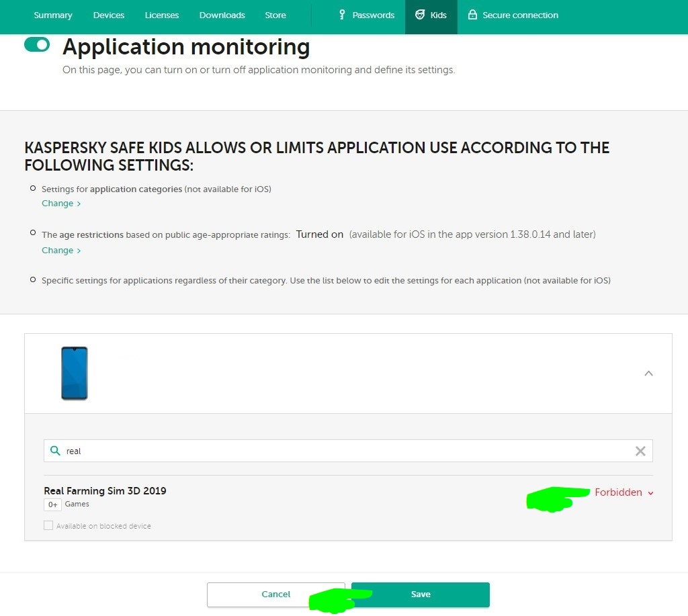The width and height of the screenshot is (688, 616).
Task: Click the Secure connection lock icon
Action: 472,15
